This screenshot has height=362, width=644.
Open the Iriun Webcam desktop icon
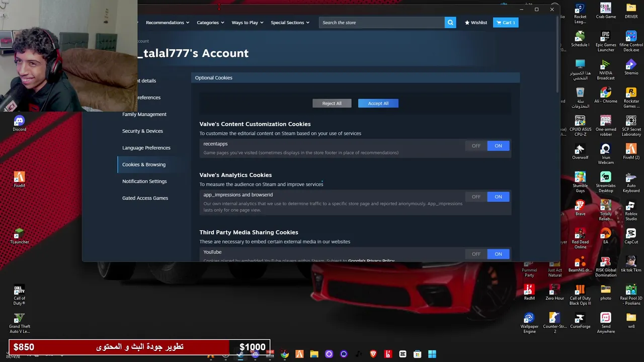pos(606,154)
